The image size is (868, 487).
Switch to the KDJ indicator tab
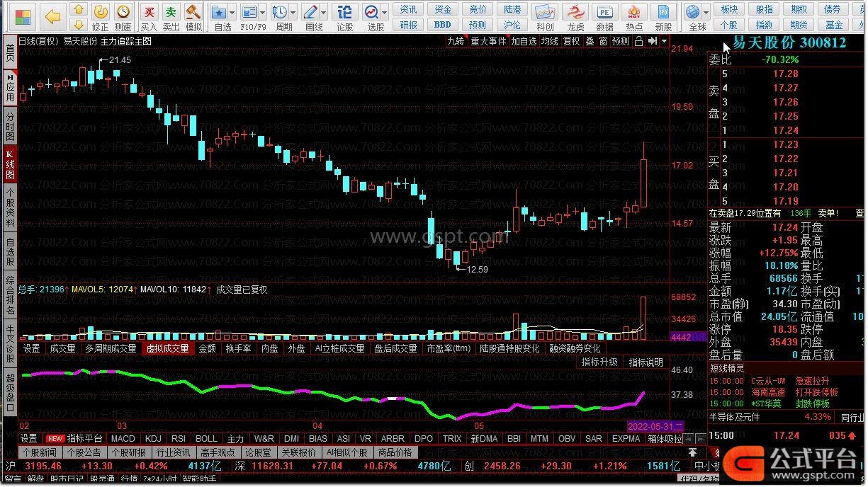pos(154,439)
